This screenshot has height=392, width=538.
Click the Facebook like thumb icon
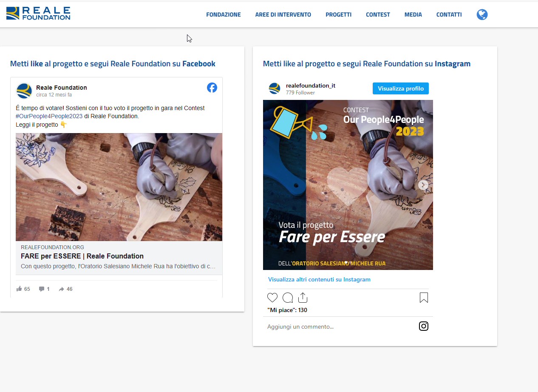tap(19, 289)
